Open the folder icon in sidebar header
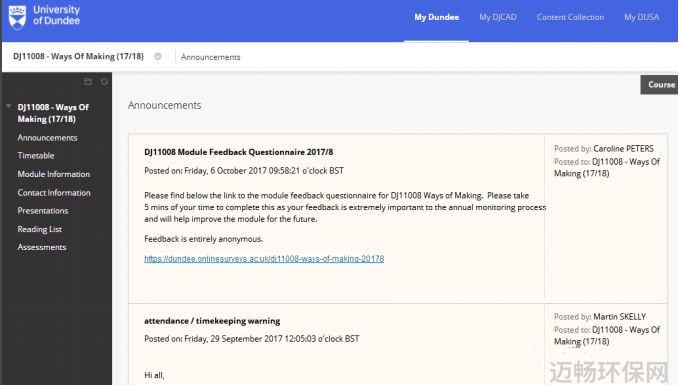 pos(88,81)
